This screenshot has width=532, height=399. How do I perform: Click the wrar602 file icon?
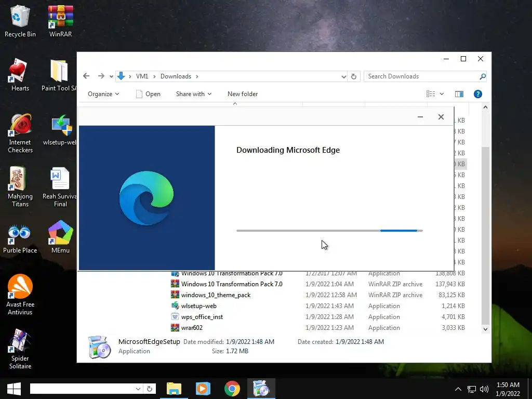(x=175, y=327)
